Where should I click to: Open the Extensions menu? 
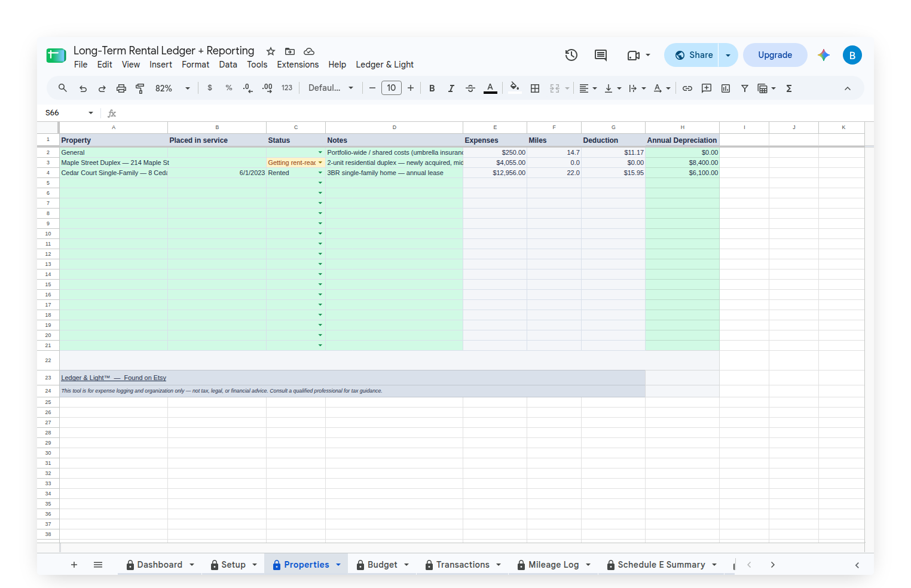298,65
